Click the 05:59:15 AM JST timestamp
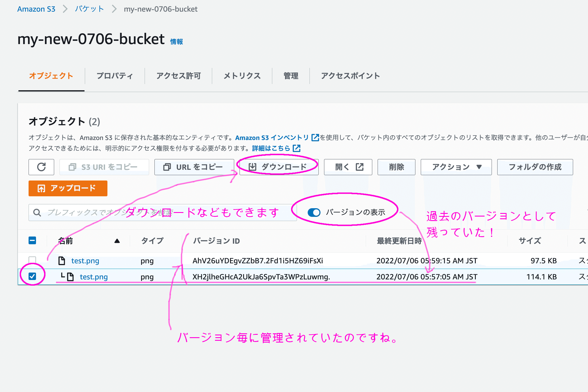The image size is (588, 392). point(427,261)
